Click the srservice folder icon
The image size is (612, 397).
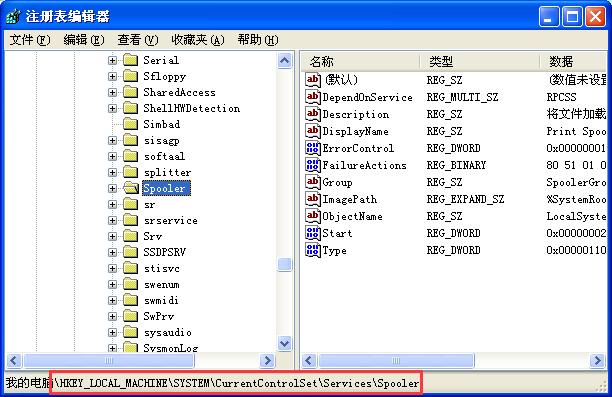pos(130,220)
